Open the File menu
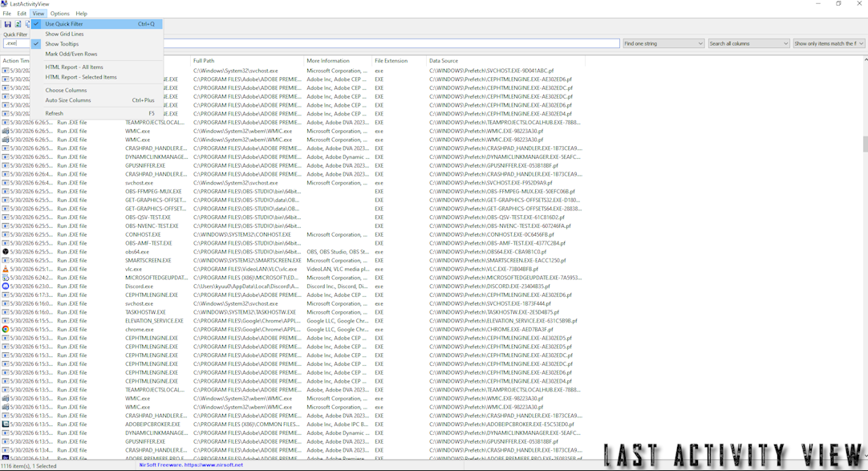The image size is (868, 471). click(6, 14)
